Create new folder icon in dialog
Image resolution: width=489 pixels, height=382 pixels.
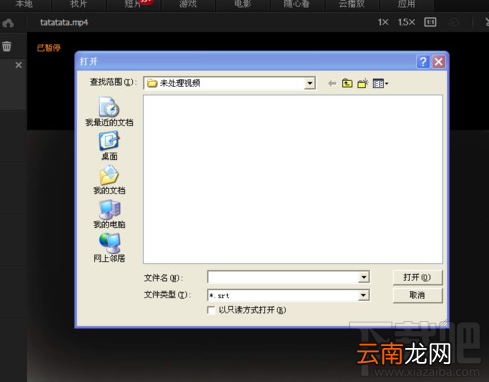click(363, 83)
